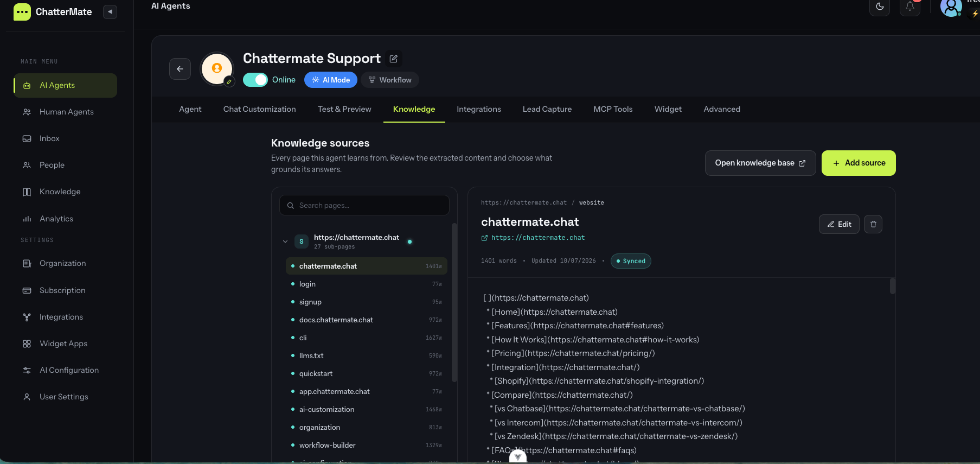This screenshot has height=464, width=980.
Task: Select the app.chattermate.chat page
Action: pyautogui.click(x=366, y=391)
